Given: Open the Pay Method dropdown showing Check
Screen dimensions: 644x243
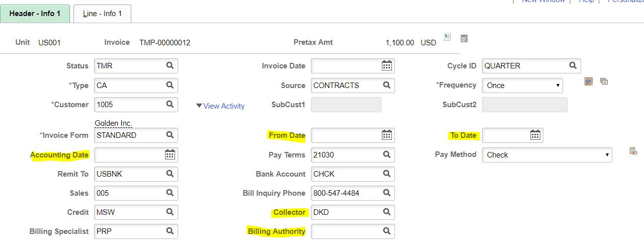Looking at the screenshot, I should click(547, 155).
